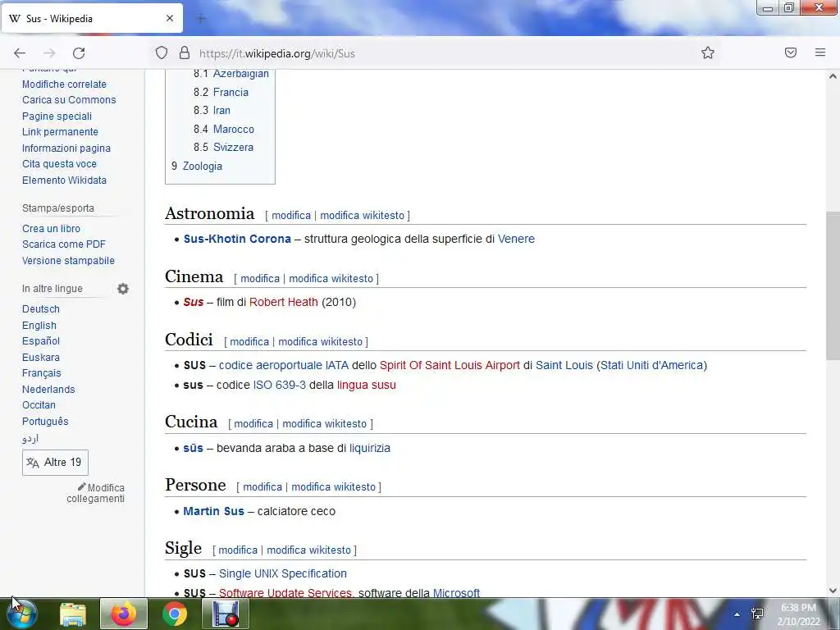This screenshot has width=840, height=630.
Task: Open the lingua susu link
Action: [367, 386]
